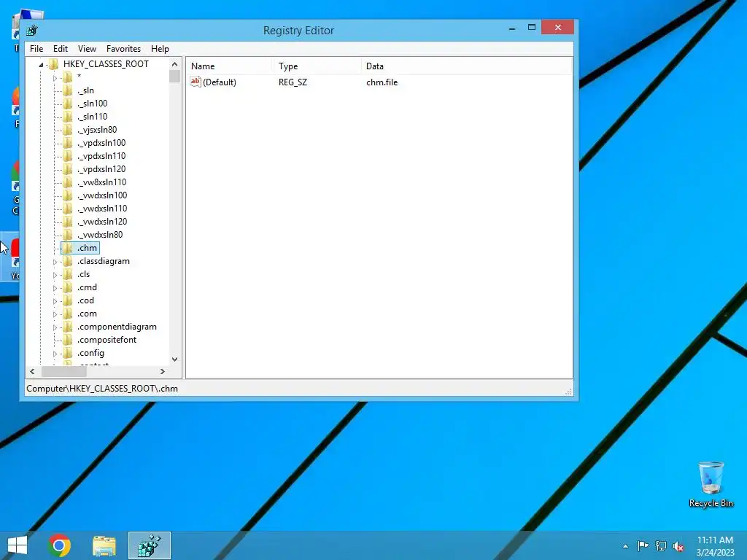Click the Registry Editor title bar icon
This screenshot has width=747, height=560.
pos(32,31)
